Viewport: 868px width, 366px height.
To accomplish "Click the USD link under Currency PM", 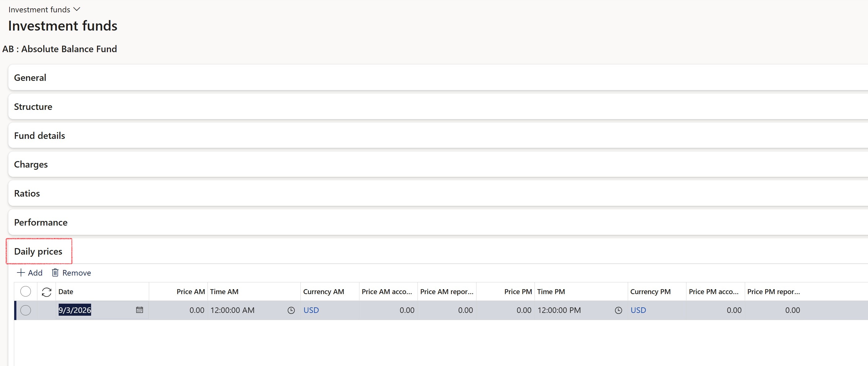I will click(x=638, y=310).
